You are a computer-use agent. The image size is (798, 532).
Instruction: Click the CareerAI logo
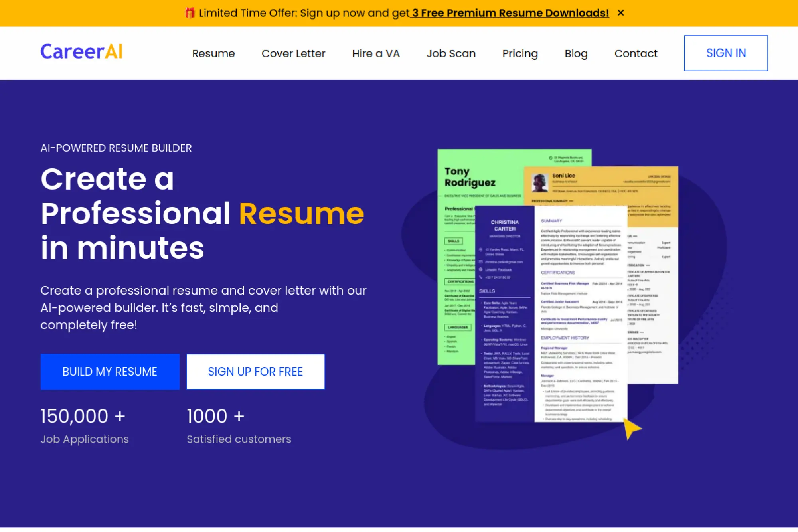click(x=81, y=52)
